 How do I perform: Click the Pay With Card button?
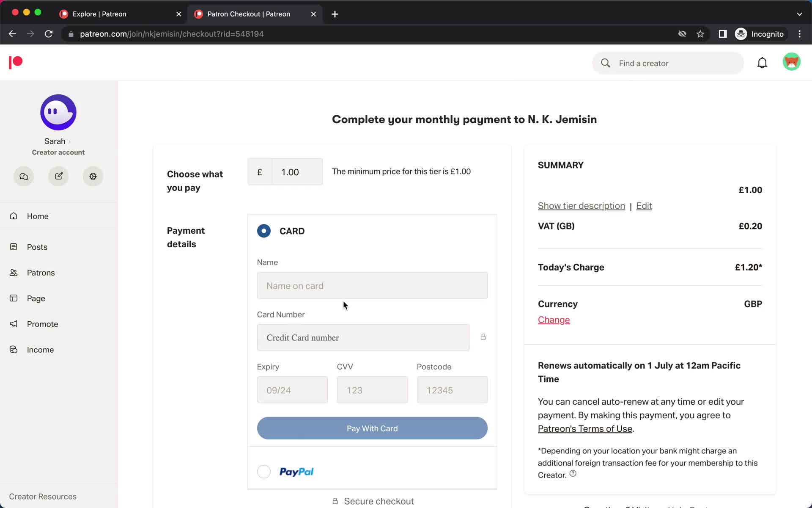[x=372, y=428]
